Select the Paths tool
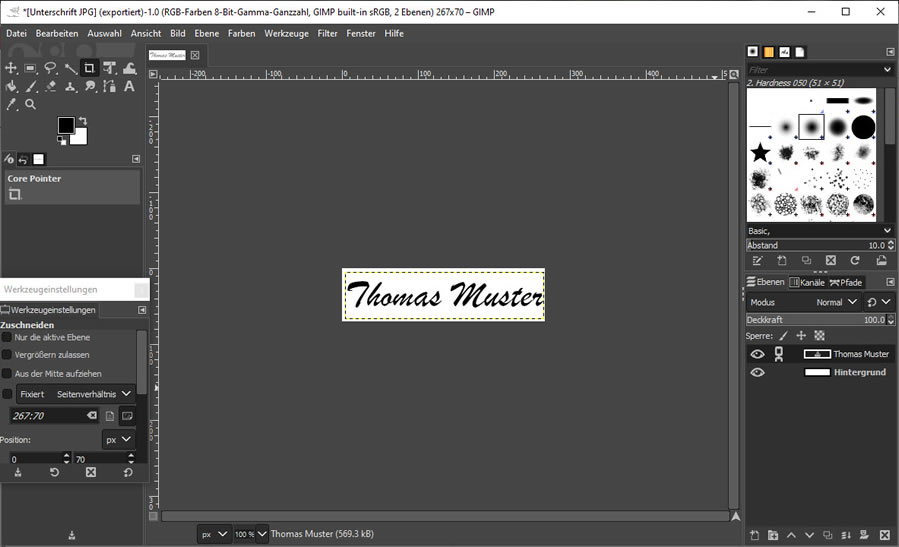The height and width of the screenshot is (547, 899). 110,87
